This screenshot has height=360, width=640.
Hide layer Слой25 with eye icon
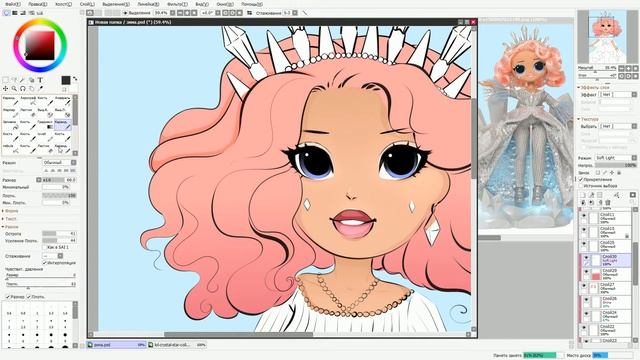[x=584, y=244]
